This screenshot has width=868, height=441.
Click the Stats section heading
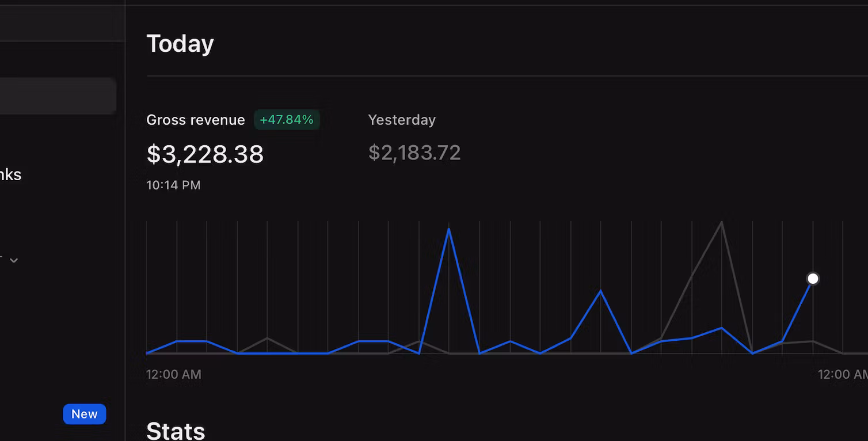pos(176,431)
